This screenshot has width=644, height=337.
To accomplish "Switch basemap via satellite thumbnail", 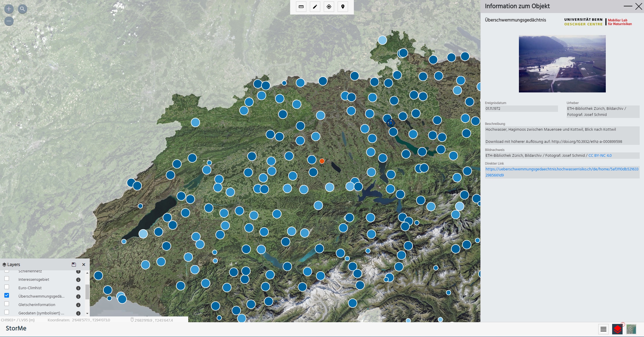I will point(631,329).
